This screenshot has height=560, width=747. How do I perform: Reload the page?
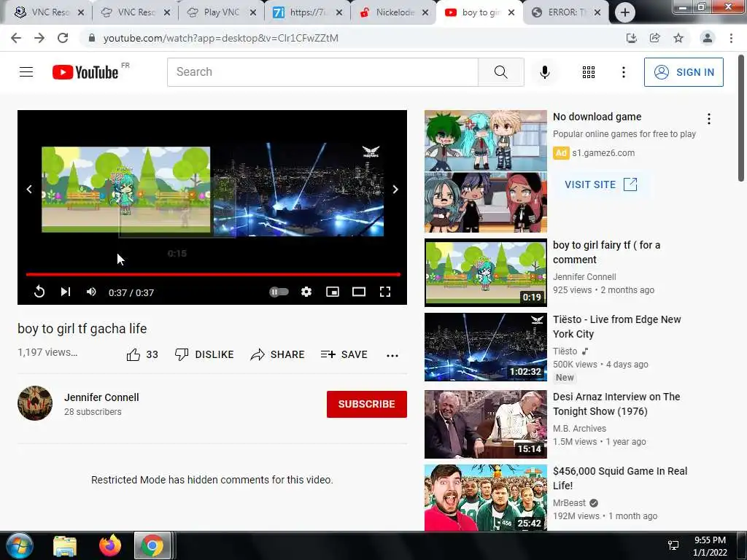[x=63, y=38]
